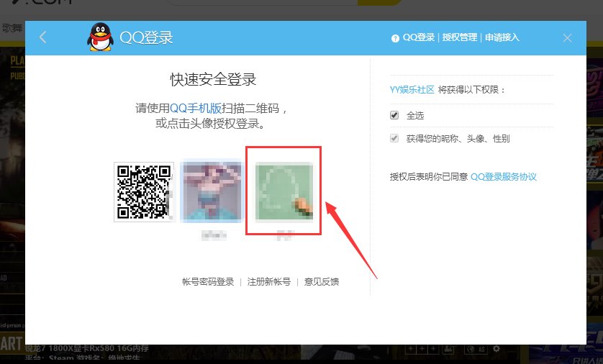The image size is (603, 364).
Task: Toggle the 获得您的昵称、头像、性别 checkbox
Action: [x=394, y=138]
